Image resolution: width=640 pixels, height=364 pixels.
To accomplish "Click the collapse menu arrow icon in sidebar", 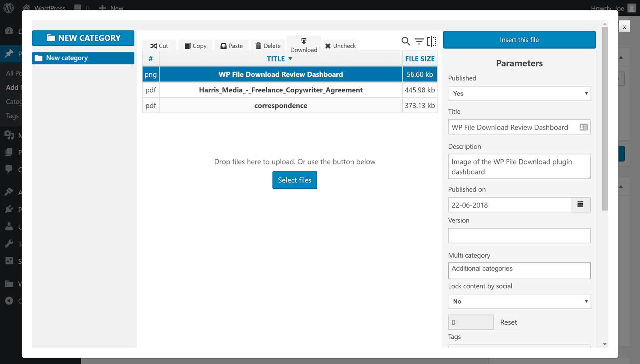I will tap(9, 301).
